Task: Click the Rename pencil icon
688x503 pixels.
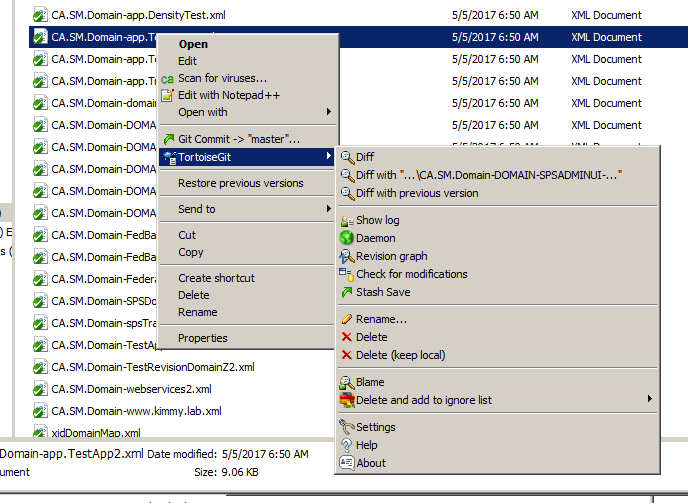Action: tap(347, 319)
